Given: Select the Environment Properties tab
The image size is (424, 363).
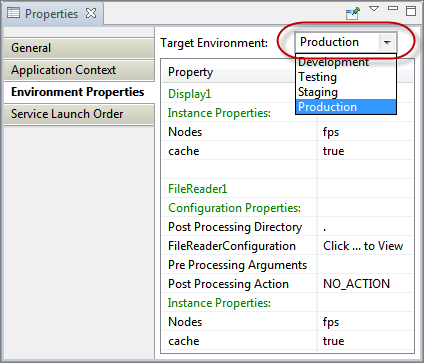Looking at the screenshot, I should pyautogui.click(x=79, y=92).
